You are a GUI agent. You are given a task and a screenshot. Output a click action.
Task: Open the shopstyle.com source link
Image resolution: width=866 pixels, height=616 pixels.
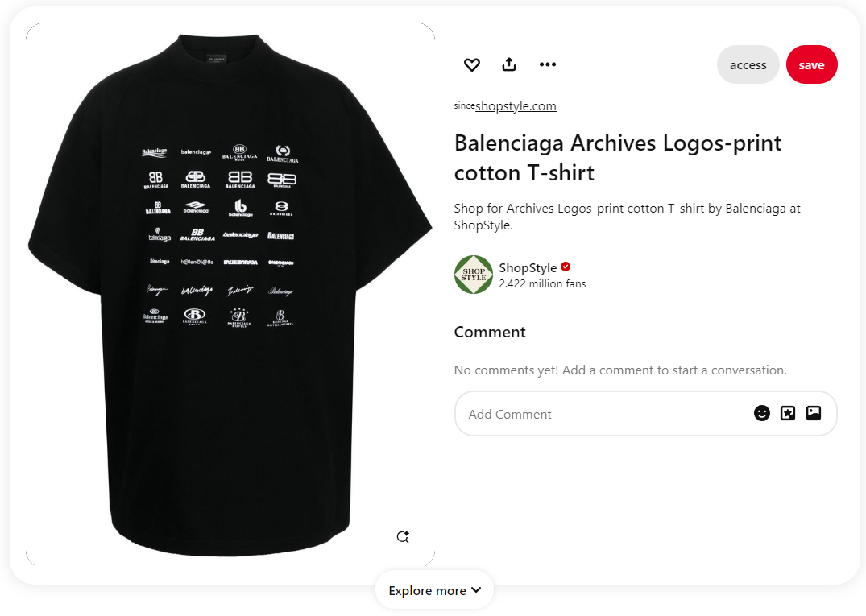515,105
